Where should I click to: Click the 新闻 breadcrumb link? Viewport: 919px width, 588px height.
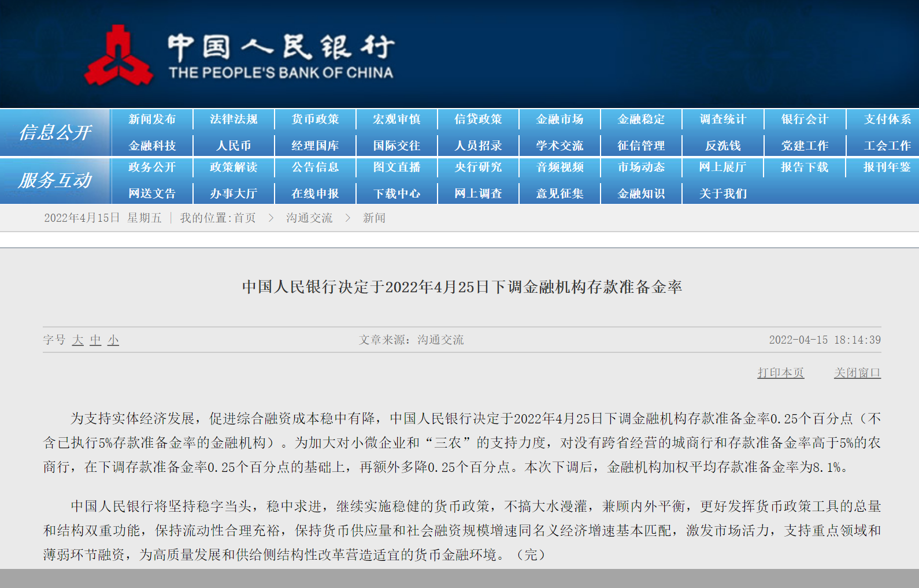pos(374,218)
